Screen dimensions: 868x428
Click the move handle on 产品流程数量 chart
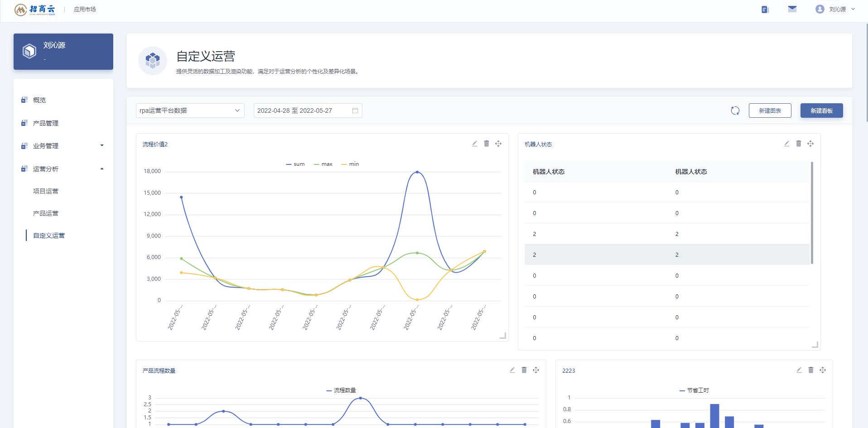coord(536,370)
